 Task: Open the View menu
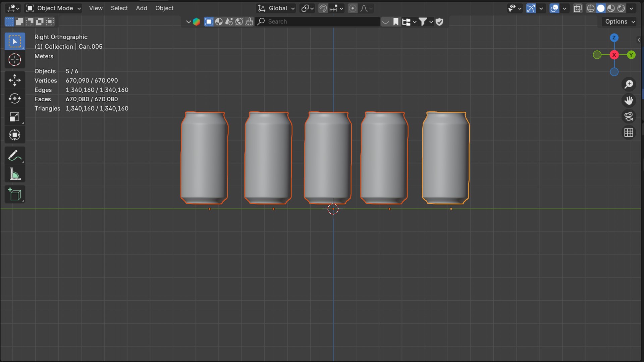(x=96, y=8)
